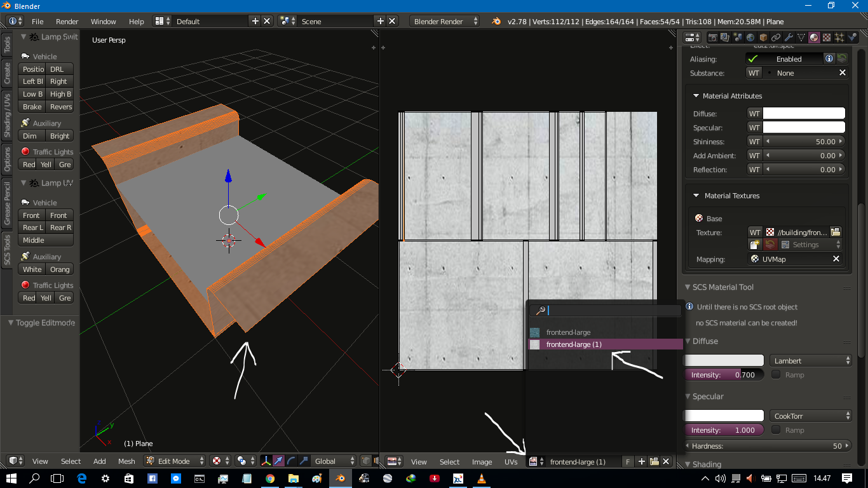Open the Edit Mode selector dropdown
The width and height of the screenshot is (868, 488).
point(175,461)
